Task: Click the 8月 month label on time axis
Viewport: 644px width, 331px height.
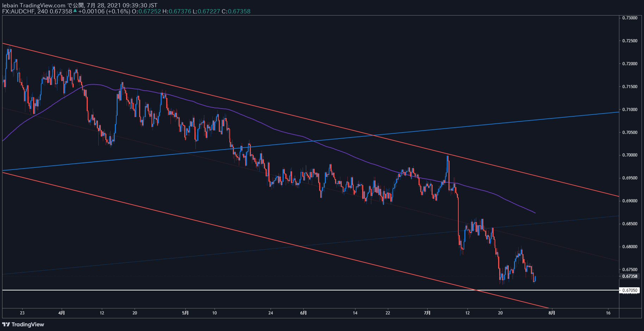Action: tap(552, 313)
